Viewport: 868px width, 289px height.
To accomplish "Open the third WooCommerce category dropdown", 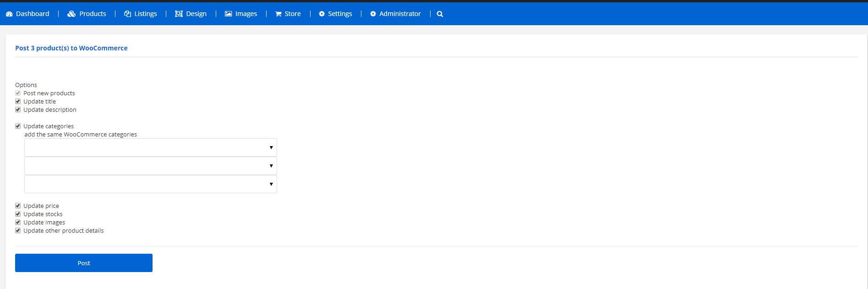I will click(x=151, y=184).
